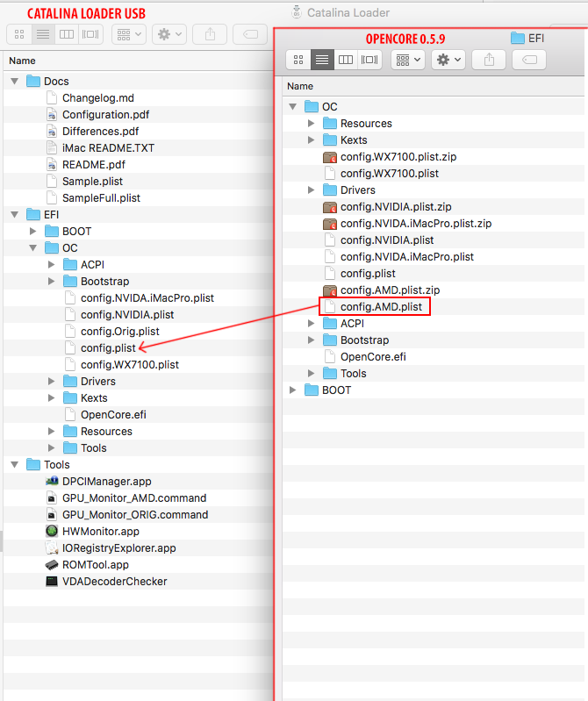Select list view in Catalina Loader USB window
The image size is (588, 701).
[43, 34]
